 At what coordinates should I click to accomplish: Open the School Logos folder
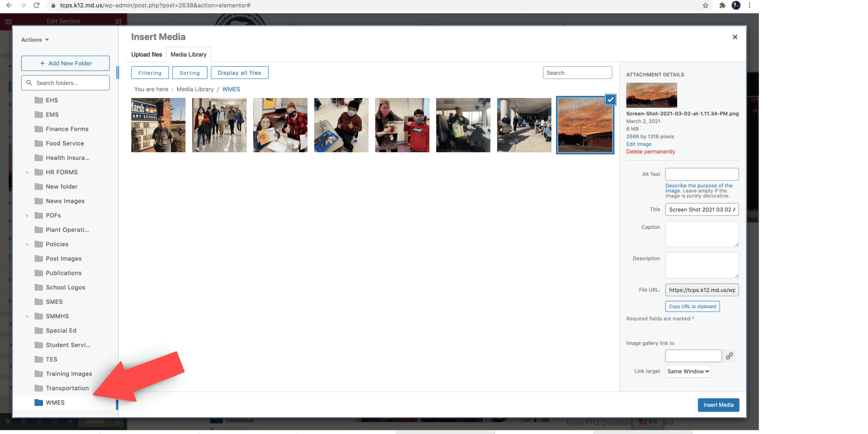(65, 287)
